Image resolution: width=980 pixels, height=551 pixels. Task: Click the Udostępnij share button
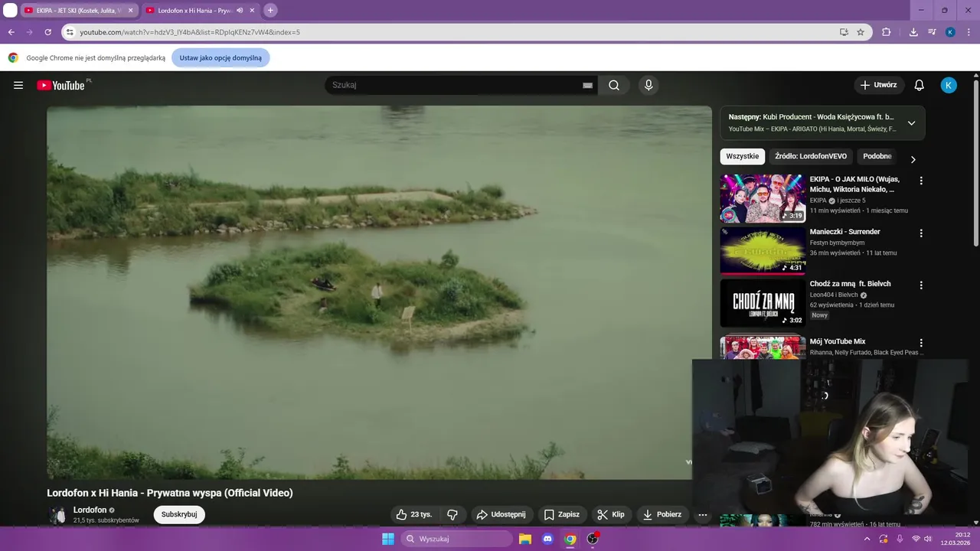(501, 514)
